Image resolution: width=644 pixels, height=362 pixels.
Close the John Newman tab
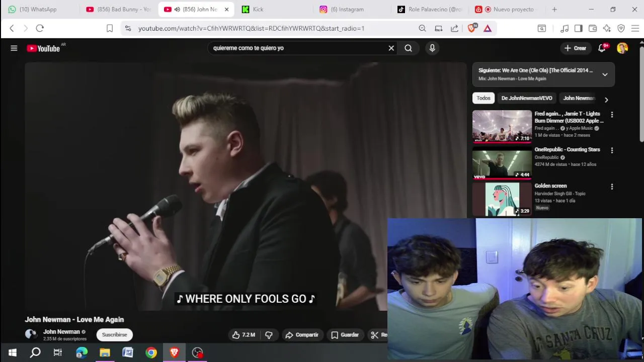[226, 9]
